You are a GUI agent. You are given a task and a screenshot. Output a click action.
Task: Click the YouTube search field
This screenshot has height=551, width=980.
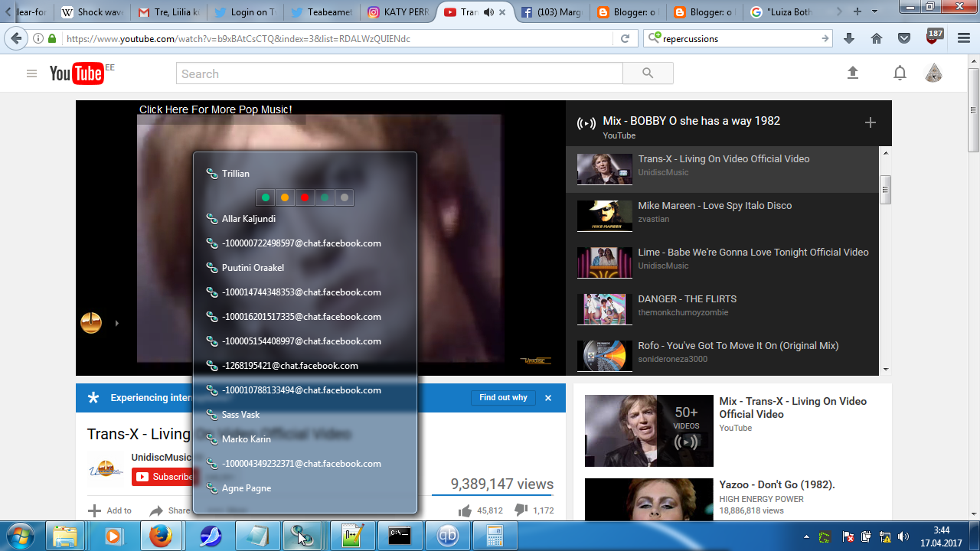point(400,73)
